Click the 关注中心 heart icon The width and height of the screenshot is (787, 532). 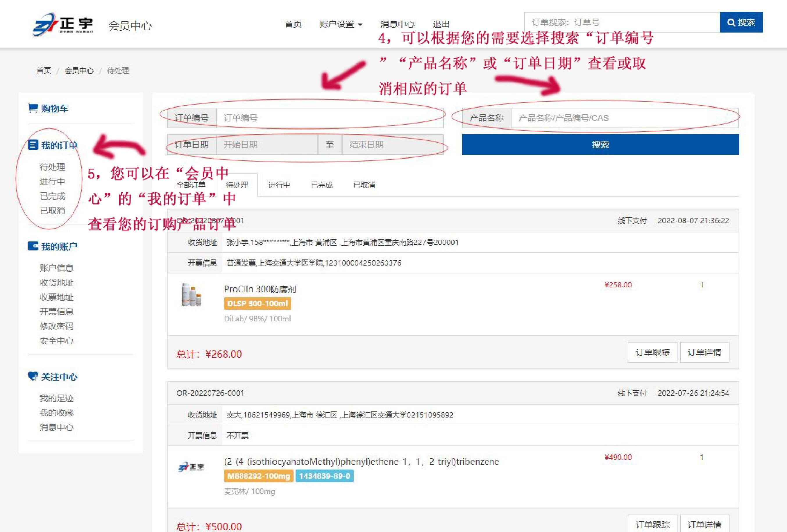[33, 376]
